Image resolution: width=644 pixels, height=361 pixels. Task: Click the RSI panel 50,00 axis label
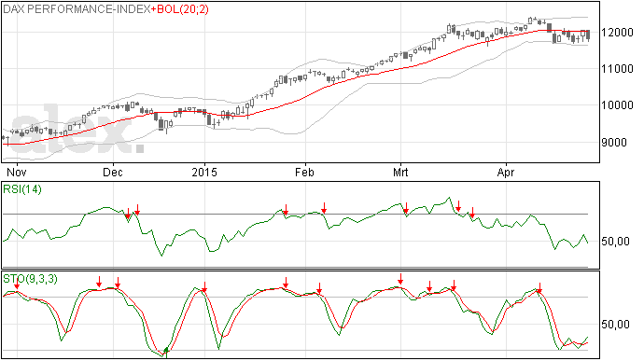pyautogui.click(x=615, y=242)
